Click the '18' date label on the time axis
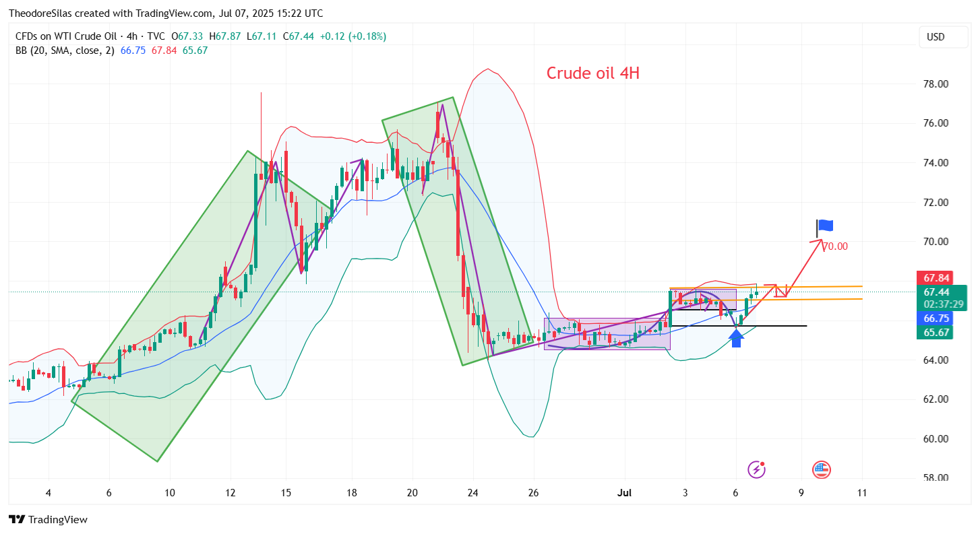The width and height of the screenshot is (980, 534). tap(352, 493)
